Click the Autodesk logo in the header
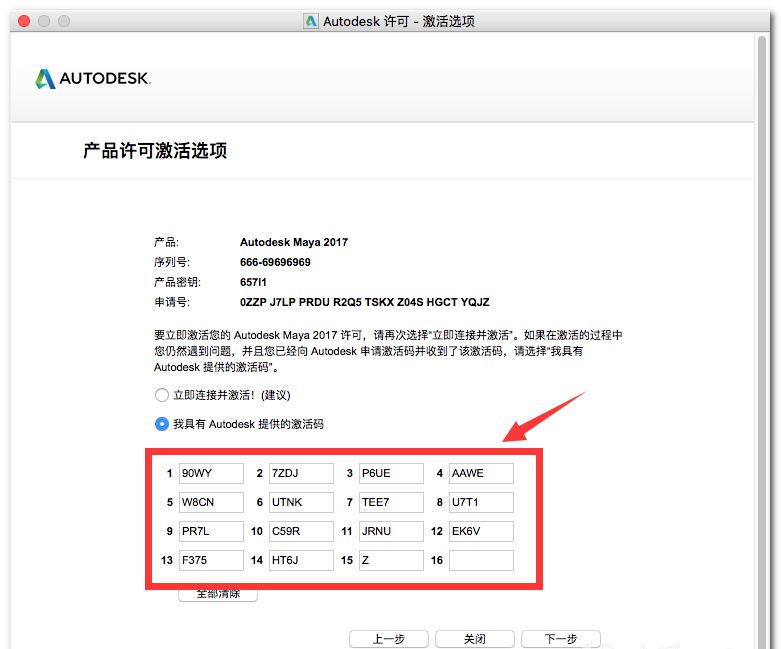781x649 pixels. (x=93, y=78)
